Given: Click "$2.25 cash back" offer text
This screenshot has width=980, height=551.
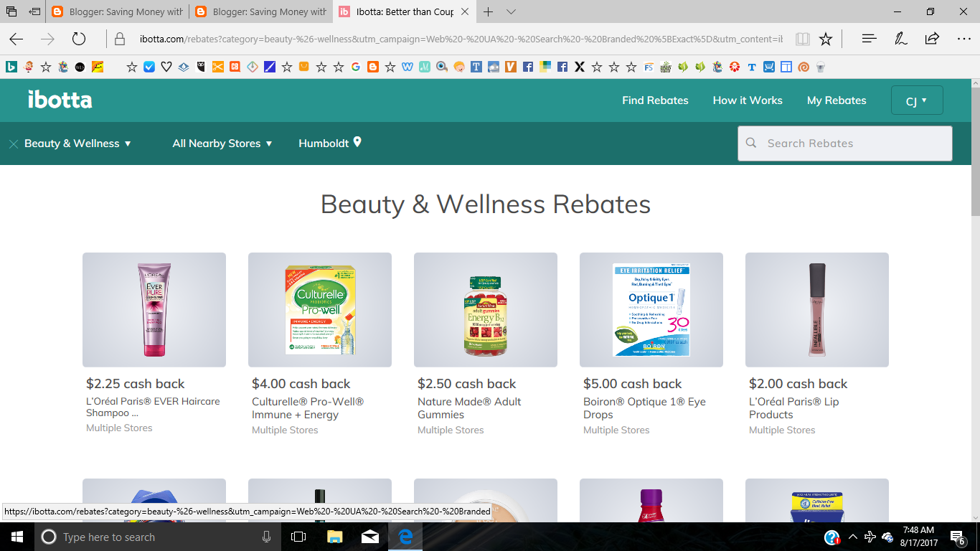Looking at the screenshot, I should coord(135,384).
